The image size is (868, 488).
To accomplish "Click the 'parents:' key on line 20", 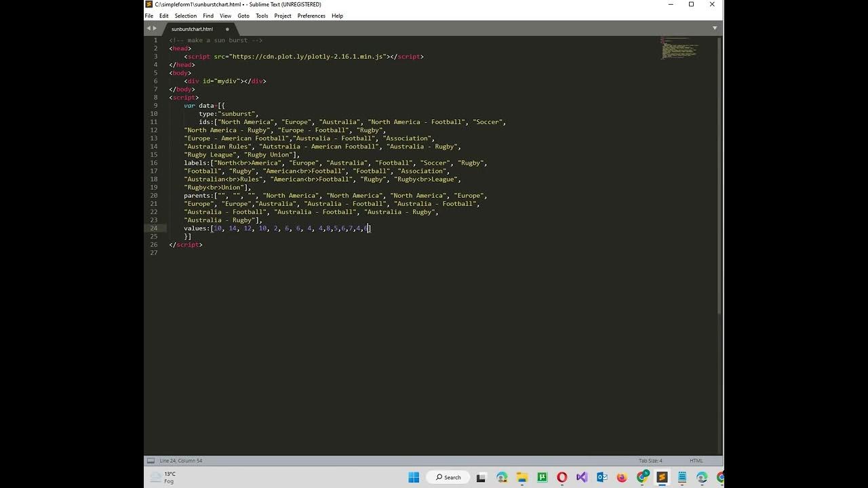I will pos(199,195).
